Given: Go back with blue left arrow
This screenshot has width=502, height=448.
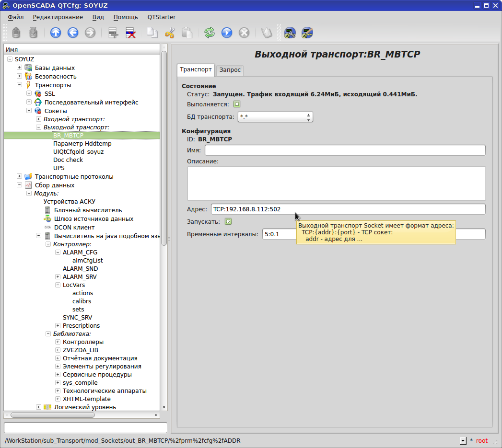Looking at the screenshot, I should coord(73,33).
